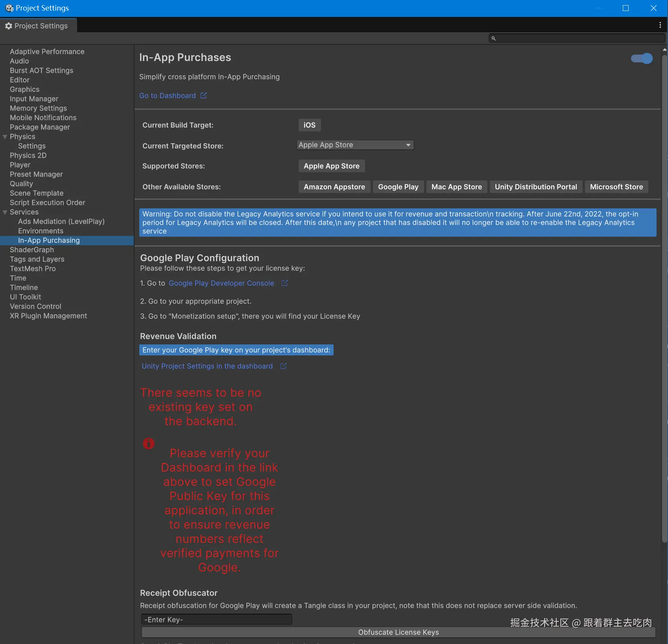Open Physics 2D settings
668x644 pixels.
coord(28,155)
